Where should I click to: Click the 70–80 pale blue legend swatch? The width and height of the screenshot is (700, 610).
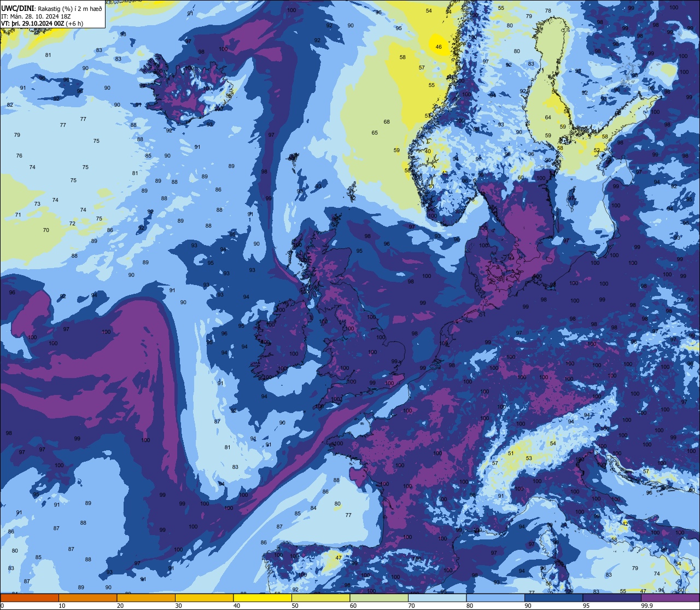[437, 597]
